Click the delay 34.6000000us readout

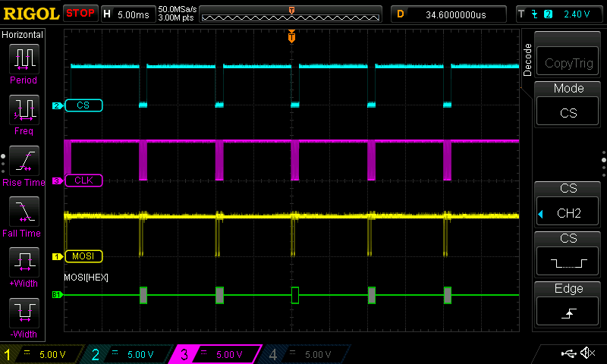449,14
